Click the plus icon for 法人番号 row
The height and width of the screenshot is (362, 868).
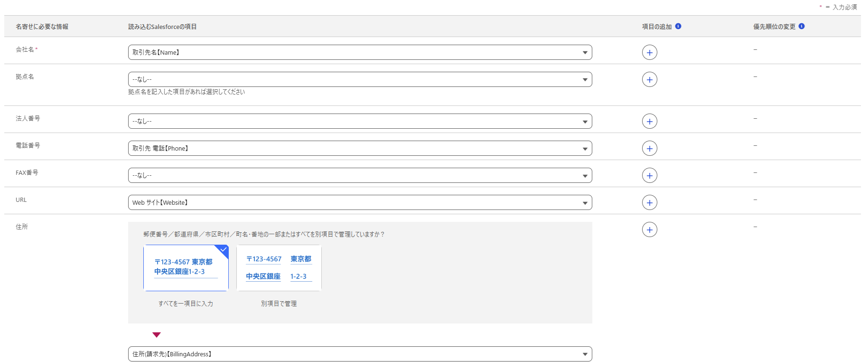point(649,121)
